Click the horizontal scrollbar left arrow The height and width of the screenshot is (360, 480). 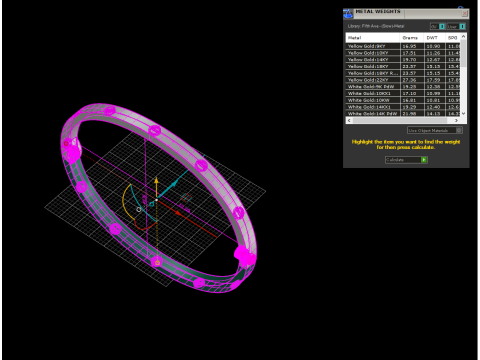click(349, 120)
